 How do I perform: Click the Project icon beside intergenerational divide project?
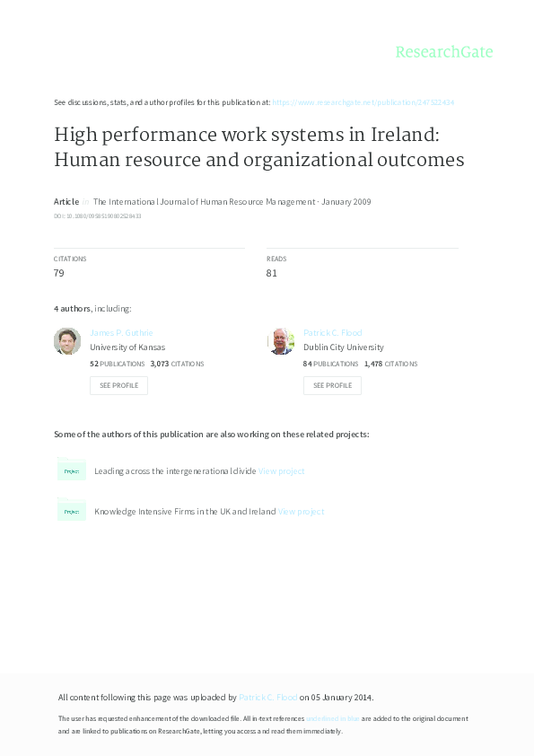click(x=72, y=470)
